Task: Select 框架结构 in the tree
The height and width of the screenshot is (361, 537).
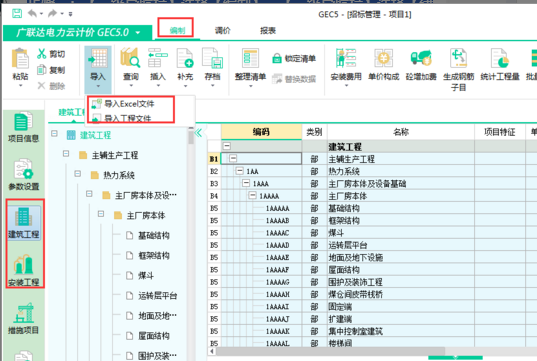Action: pos(153,256)
